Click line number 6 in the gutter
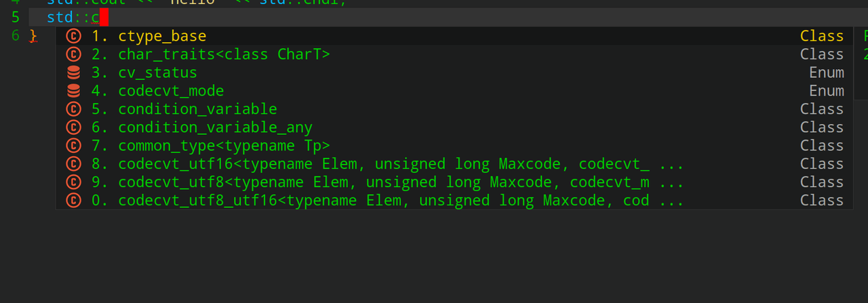The height and width of the screenshot is (303, 868). coord(16,36)
